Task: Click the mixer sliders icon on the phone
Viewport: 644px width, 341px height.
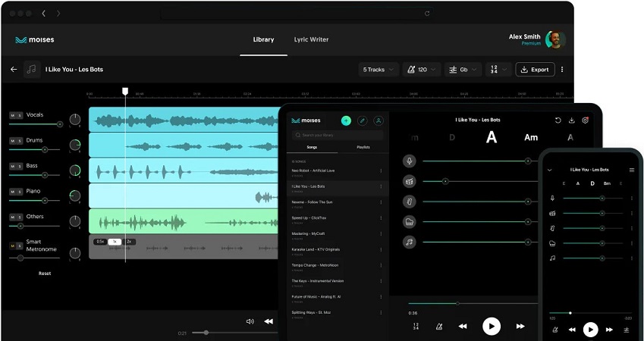Action: click(627, 330)
